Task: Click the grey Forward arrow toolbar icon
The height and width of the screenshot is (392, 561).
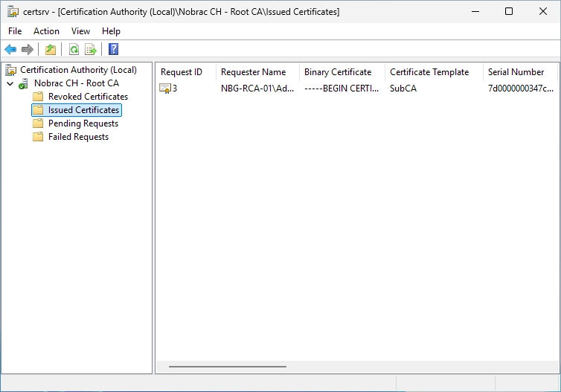Action: (28, 49)
